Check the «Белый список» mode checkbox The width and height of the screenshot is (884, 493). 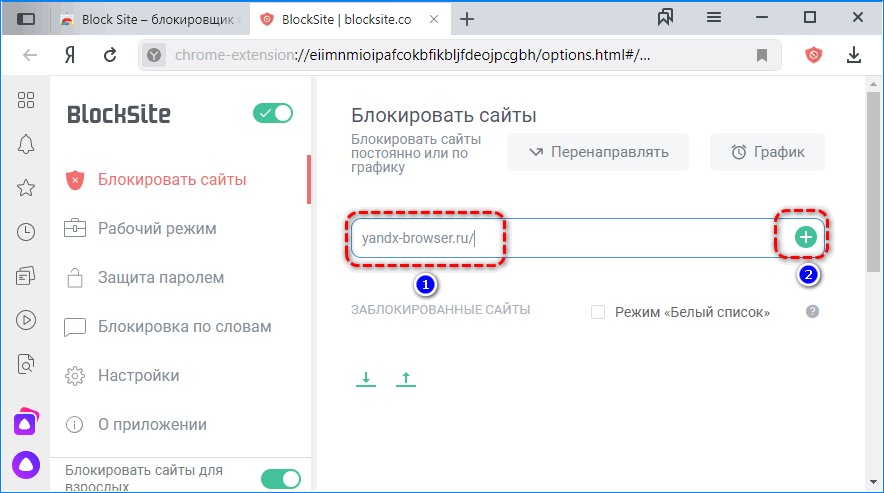point(598,312)
